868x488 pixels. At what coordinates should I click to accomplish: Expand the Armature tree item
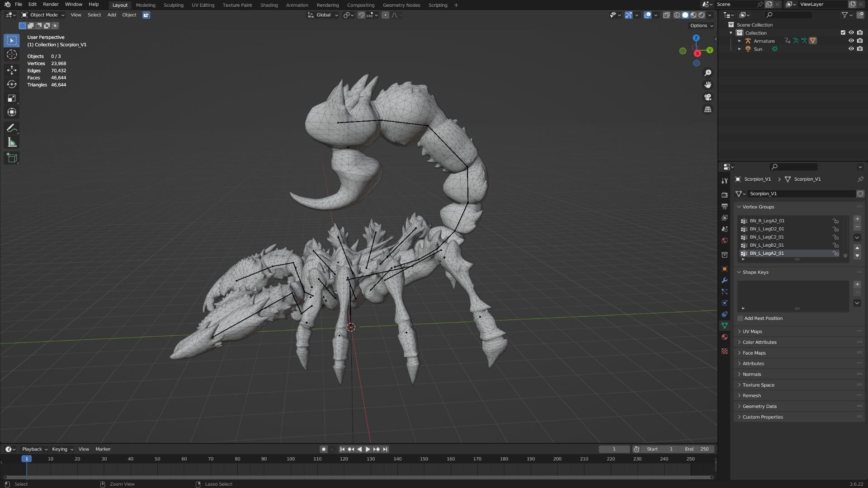[x=740, y=41]
